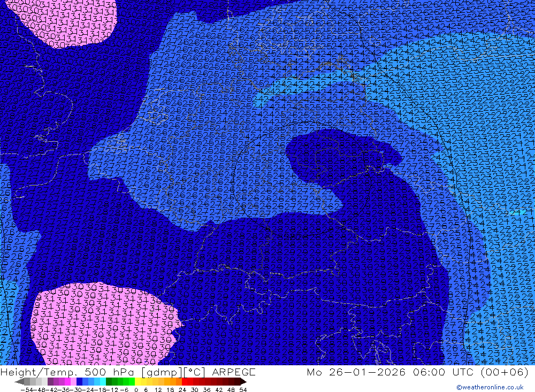Click the right dark arrow end of legend
The height and width of the screenshot is (392, 535).
(243, 382)
